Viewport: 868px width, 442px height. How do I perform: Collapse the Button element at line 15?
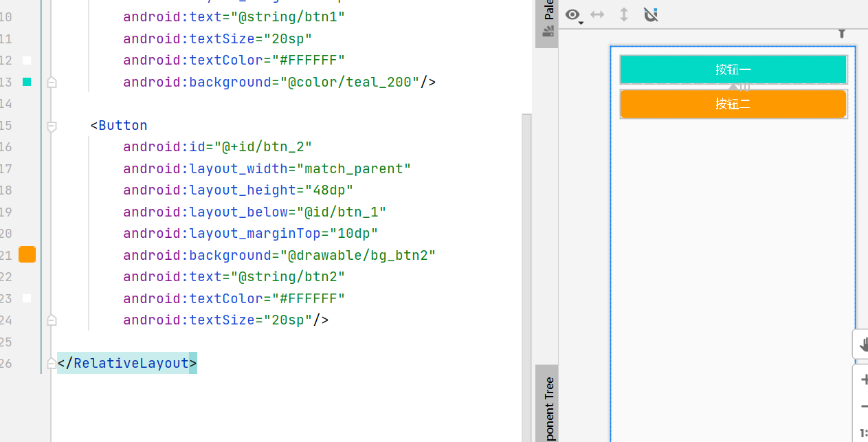[51, 126]
